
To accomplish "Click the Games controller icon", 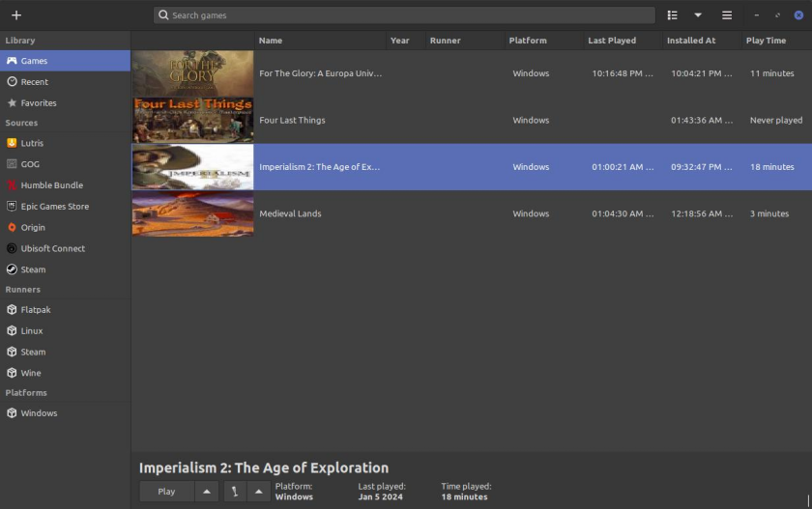I will click(12, 61).
